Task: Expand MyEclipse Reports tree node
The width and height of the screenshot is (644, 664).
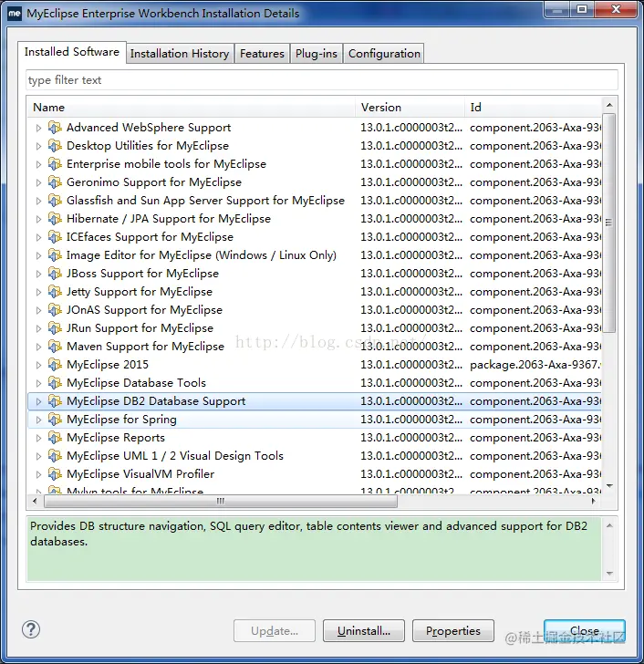Action: coord(38,438)
